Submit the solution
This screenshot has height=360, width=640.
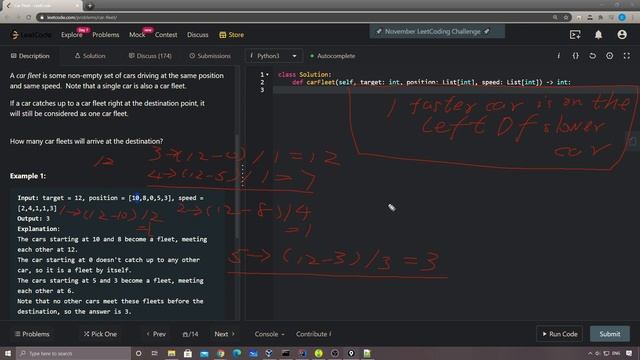(x=610, y=334)
